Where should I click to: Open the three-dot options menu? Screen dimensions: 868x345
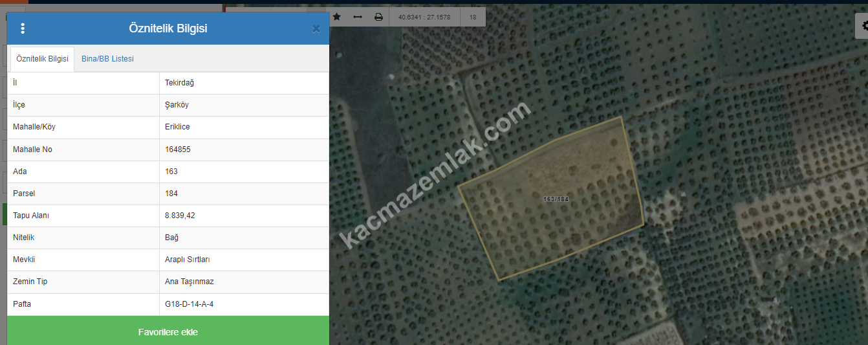pos(23,28)
